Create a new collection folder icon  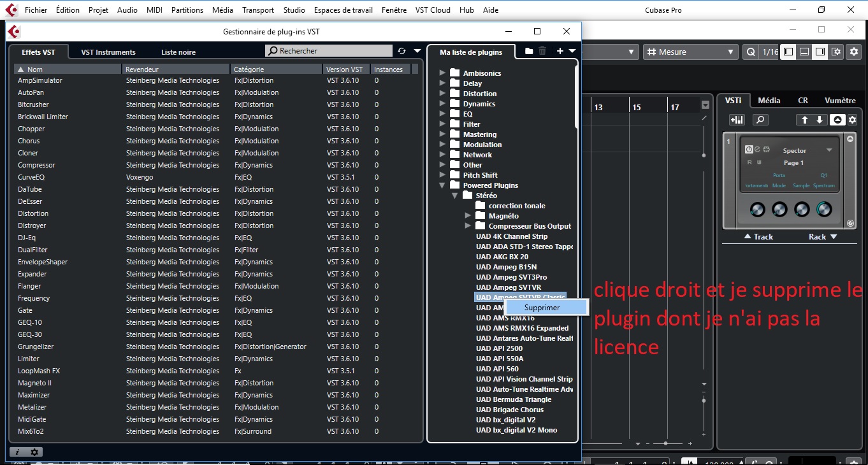tap(528, 51)
